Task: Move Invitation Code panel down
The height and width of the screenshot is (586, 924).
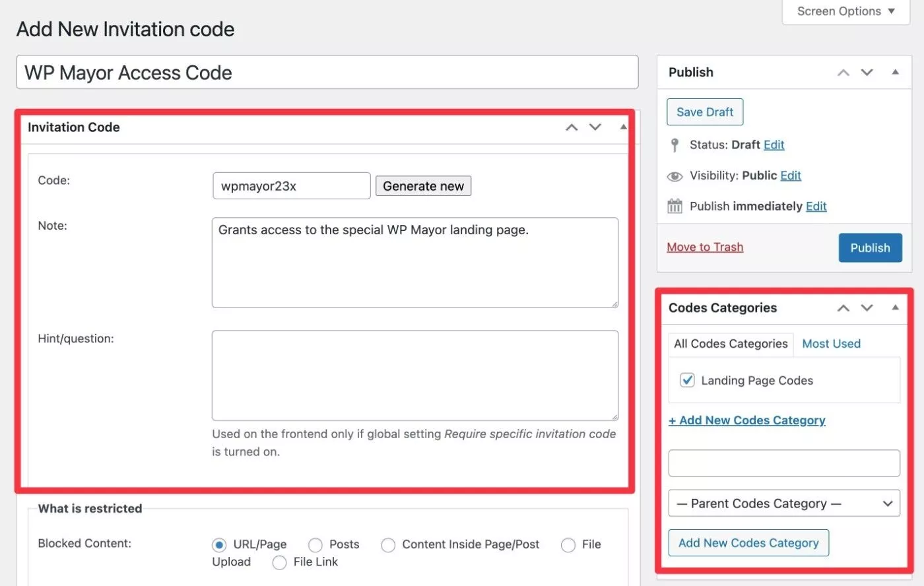Action: (x=595, y=127)
